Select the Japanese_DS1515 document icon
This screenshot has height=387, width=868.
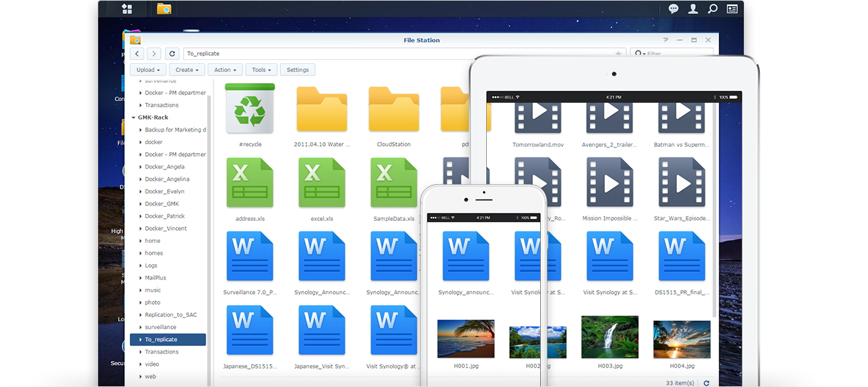(250, 330)
